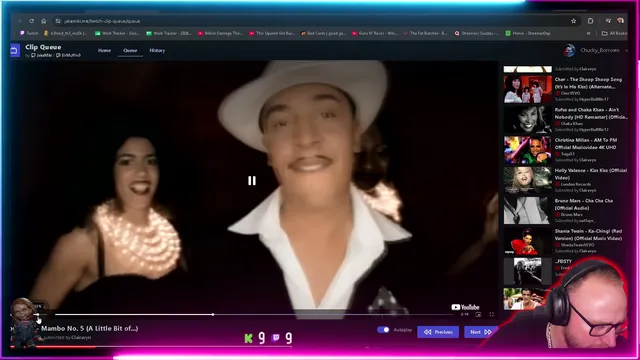The image size is (640, 360).
Task: Click the browser back arrow
Action: click(x=19, y=21)
